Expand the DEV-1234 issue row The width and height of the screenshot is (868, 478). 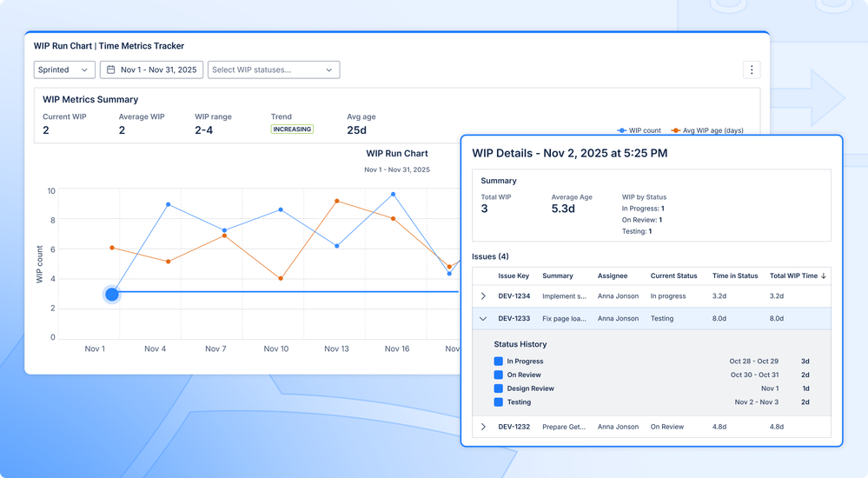coord(483,296)
